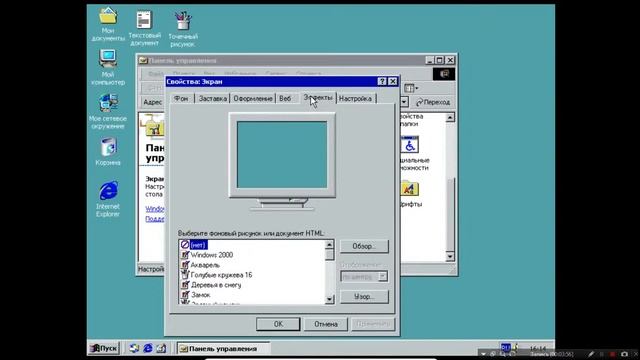This screenshot has height=360, width=640.
Task: Close the Свойства: Экран dialog
Action: 393,82
